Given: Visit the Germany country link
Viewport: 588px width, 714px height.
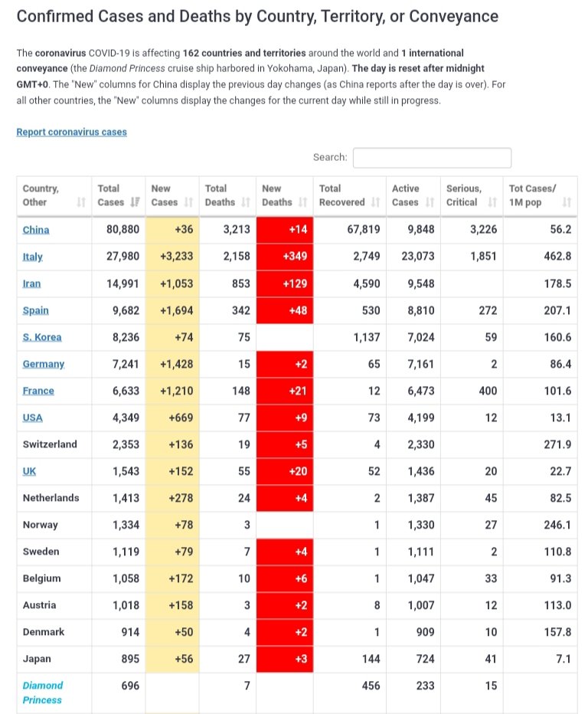Looking at the screenshot, I should [43, 364].
